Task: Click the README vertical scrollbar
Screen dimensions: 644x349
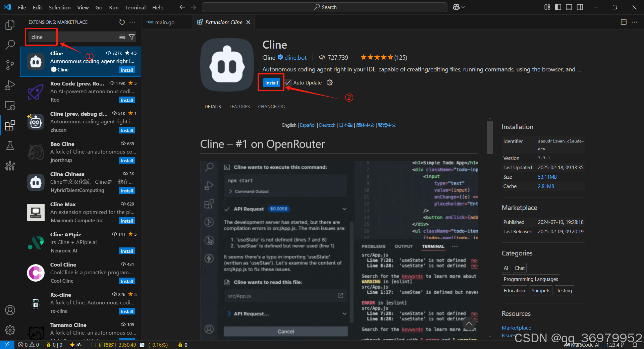Action: pos(490,137)
